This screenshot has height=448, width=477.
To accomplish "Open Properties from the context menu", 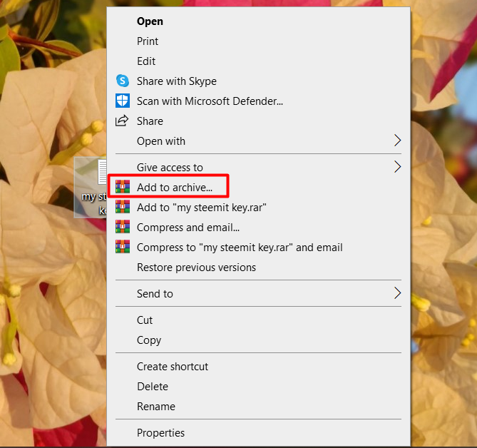I will tap(258, 432).
